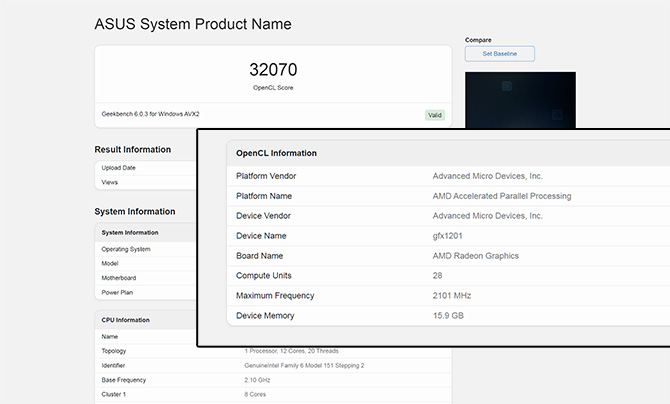Select the Operating System row
This screenshot has height=404, width=670.
point(127,249)
